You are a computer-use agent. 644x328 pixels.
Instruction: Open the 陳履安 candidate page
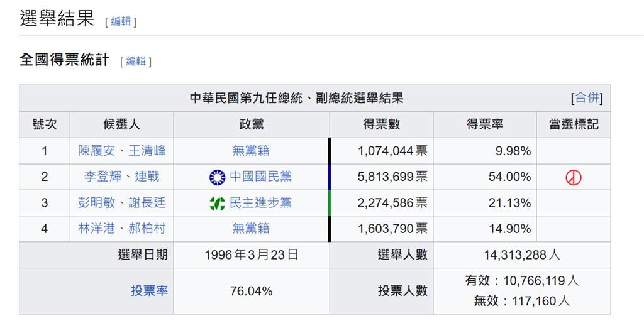click(x=96, y=151)
